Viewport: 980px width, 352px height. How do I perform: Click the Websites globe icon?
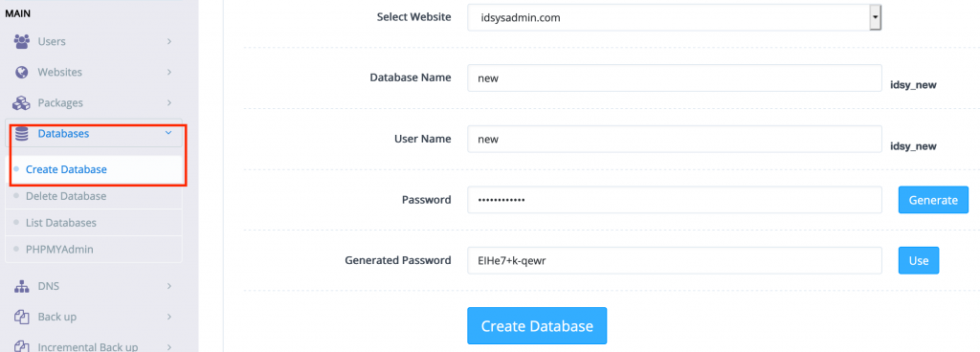click(22, 72)
